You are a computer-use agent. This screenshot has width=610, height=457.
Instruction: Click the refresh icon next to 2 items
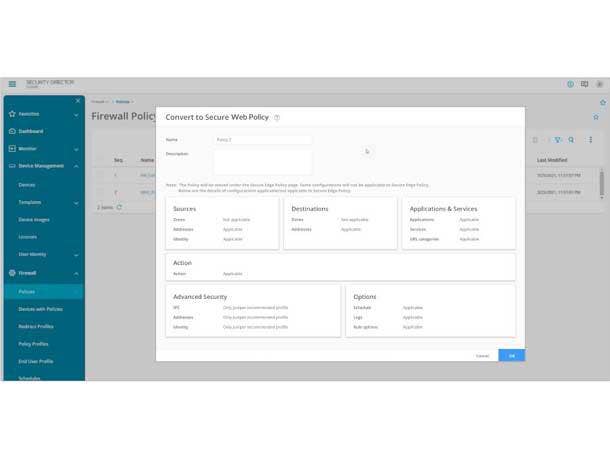(120, 207)
